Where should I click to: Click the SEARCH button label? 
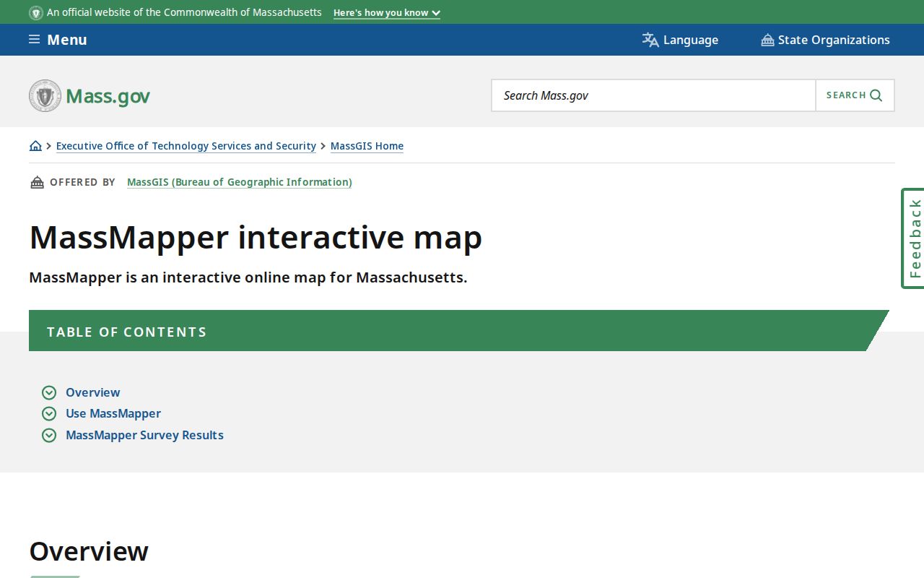pyautogui.click(x=846, y=95)
